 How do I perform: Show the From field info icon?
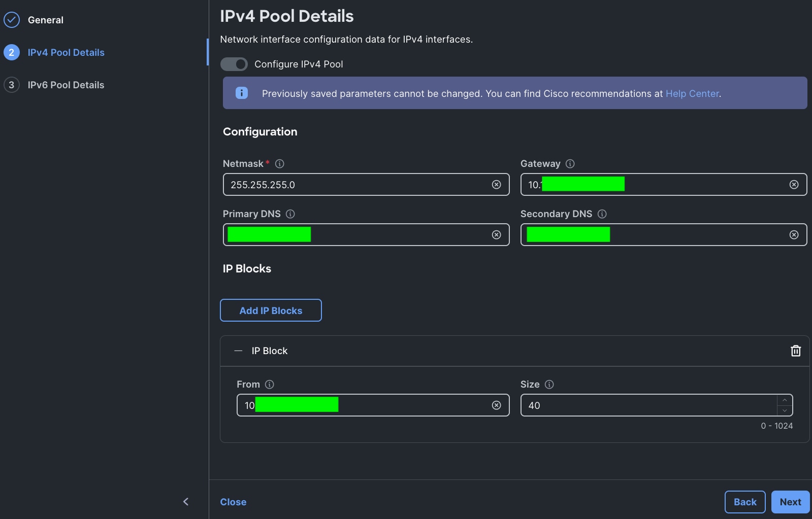(270, 384)
